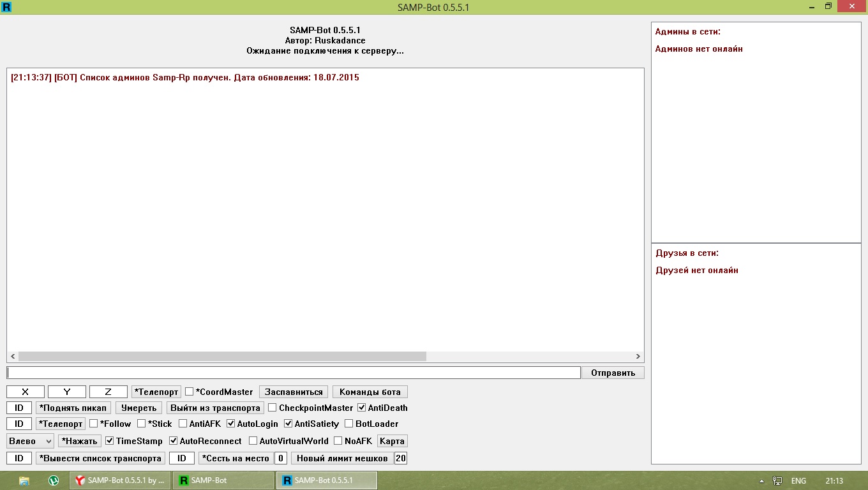This screenshot has height=490, width=868.
Task: Click ID field before *Сесть на место
Action: point(182,458)
